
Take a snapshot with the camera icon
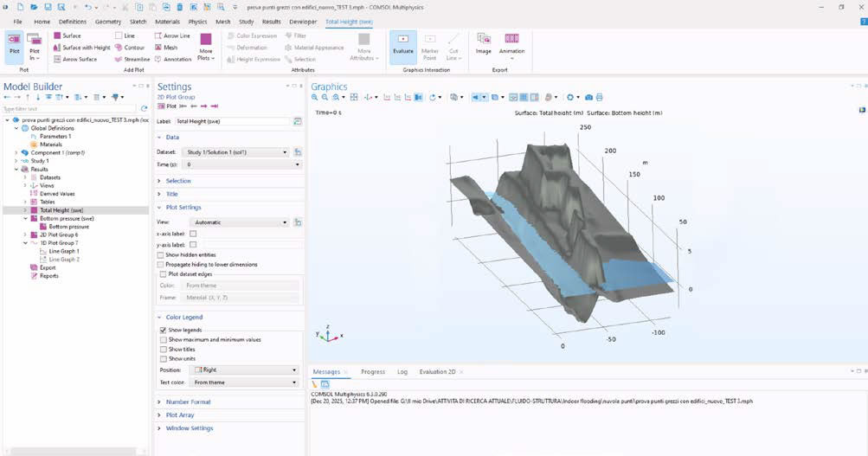point(588,98)
